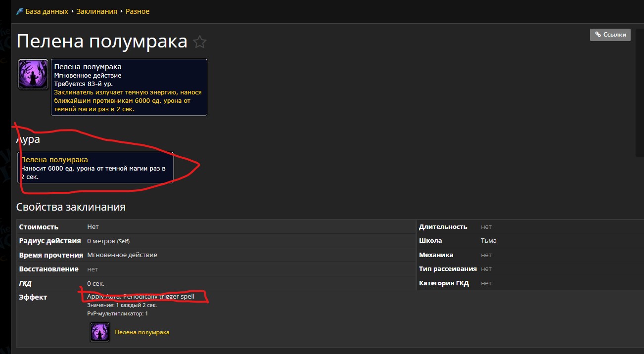644x354 pixels.
Task: Click the Apply Aura effect description text
Action: [140, 297]
